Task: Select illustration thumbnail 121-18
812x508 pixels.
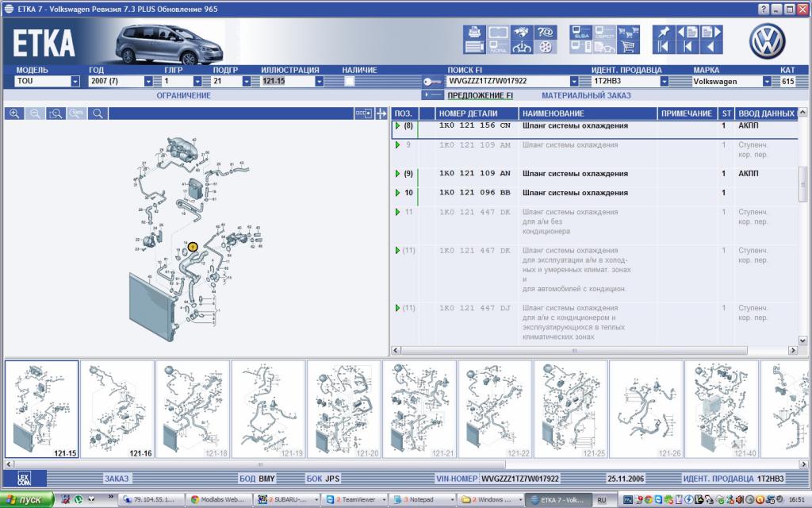Action: point(193,410)
